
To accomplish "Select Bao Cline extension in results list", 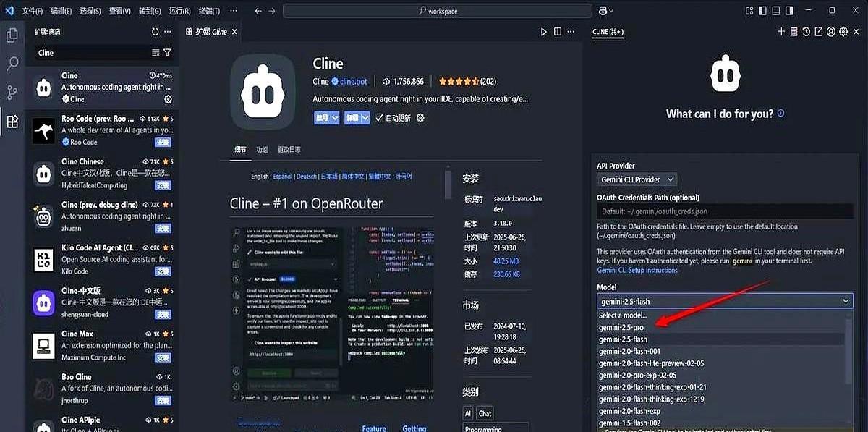I will coord(102,388).
